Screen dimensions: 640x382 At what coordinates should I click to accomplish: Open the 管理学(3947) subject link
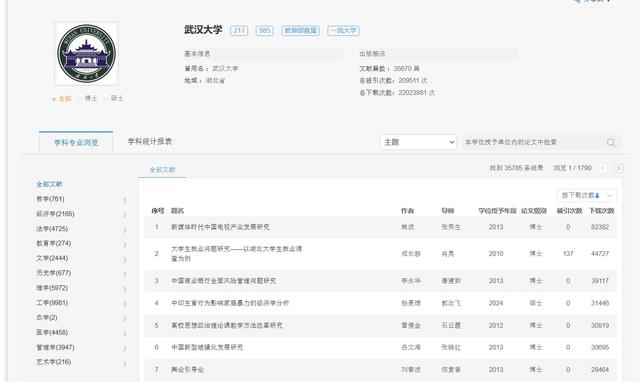pyautogui.click(x=55, y=347)
